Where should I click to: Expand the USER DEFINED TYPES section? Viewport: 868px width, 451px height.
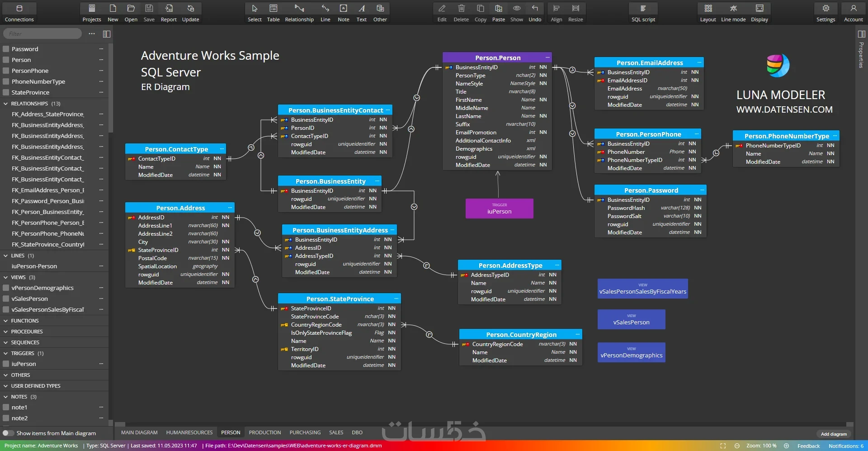pos(6,386)
